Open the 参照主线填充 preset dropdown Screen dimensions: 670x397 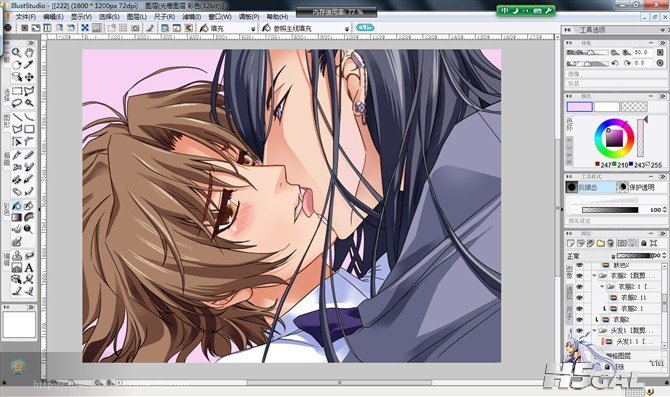347,29
